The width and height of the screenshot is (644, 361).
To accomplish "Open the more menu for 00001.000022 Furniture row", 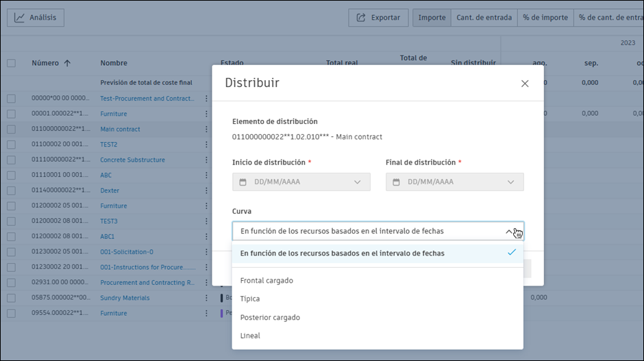I will point(206,114).
